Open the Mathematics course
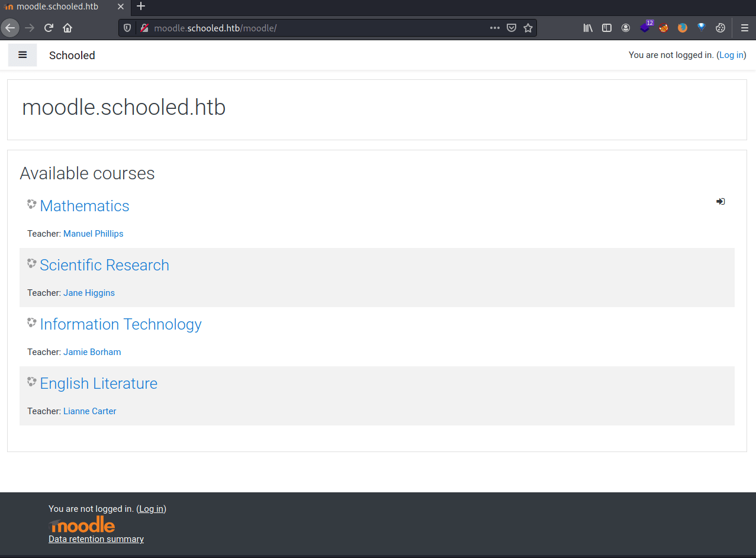The height and width of the screenshot is (558, 756). click(x=85, y=206)
